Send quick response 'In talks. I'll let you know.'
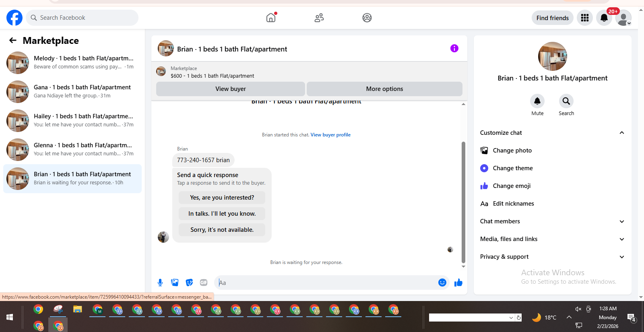The image size is (644, 332). pyautogui.click(x=222, y=214)
